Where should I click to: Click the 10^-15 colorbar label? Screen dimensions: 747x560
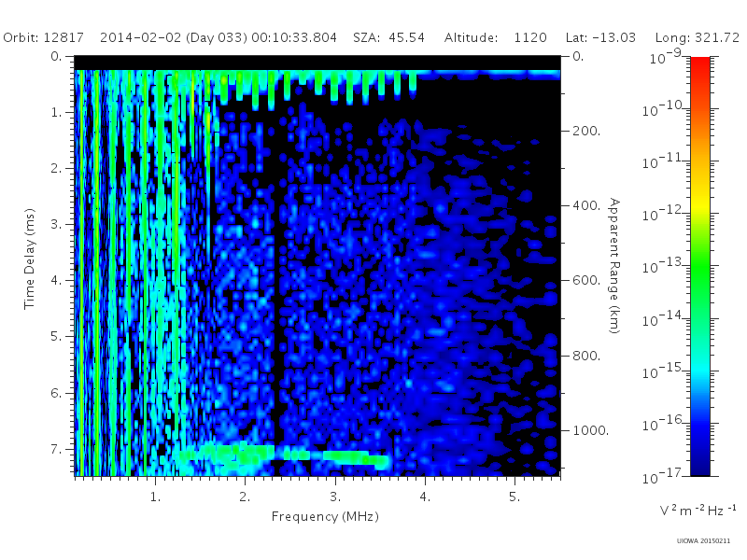click(664, 371)
